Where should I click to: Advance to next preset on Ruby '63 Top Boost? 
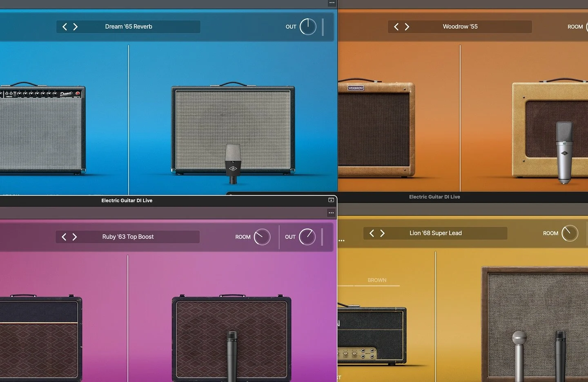coord(75,237)
